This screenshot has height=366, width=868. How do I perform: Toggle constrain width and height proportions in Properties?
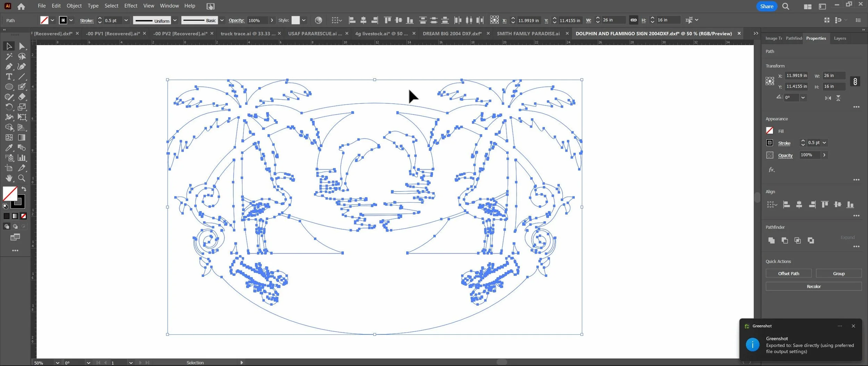pyautogui.click(x=855, y=82)
